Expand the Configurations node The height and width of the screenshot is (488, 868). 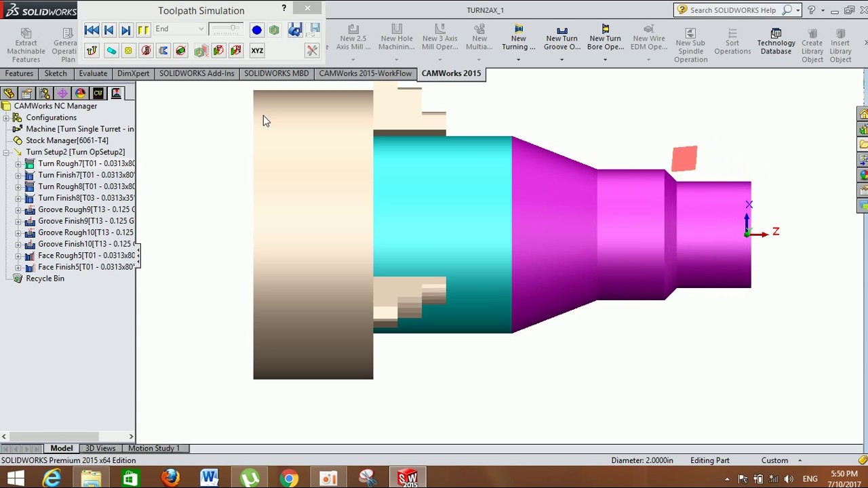[x=6, y=118]
